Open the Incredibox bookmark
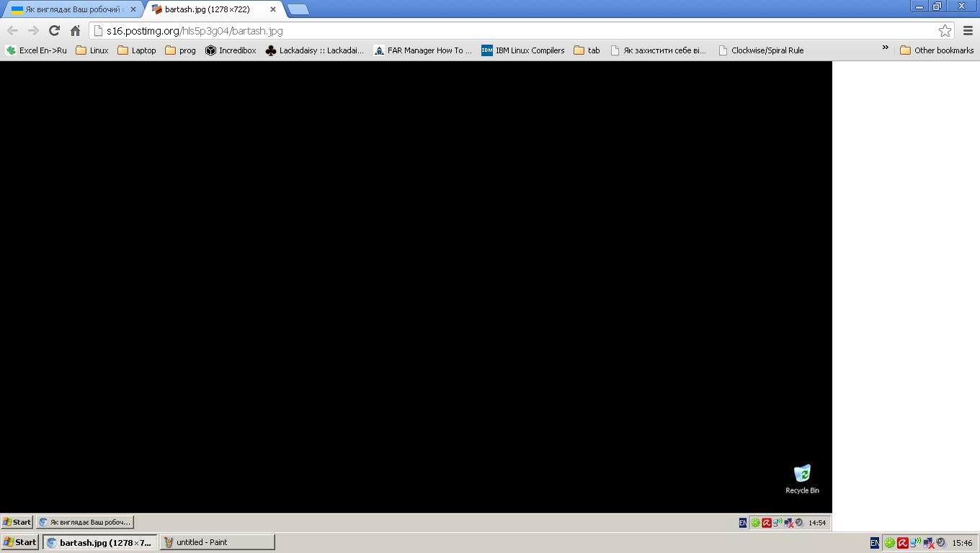 click(x=231, y=50)
